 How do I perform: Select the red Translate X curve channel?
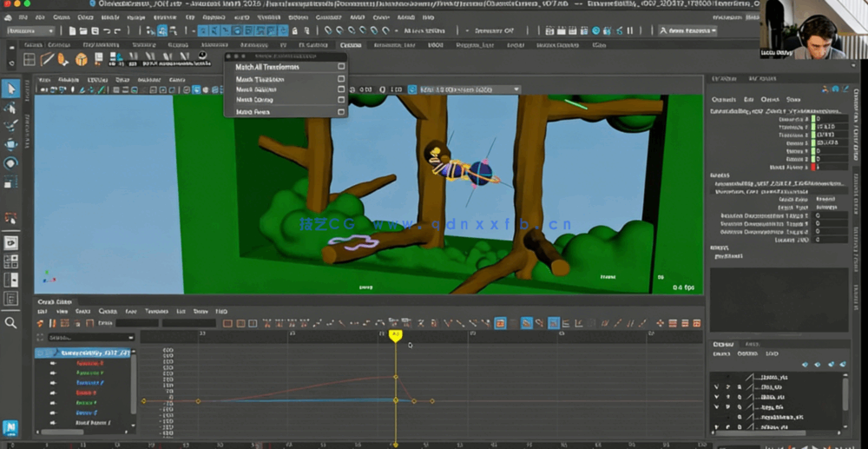point(89,363)
